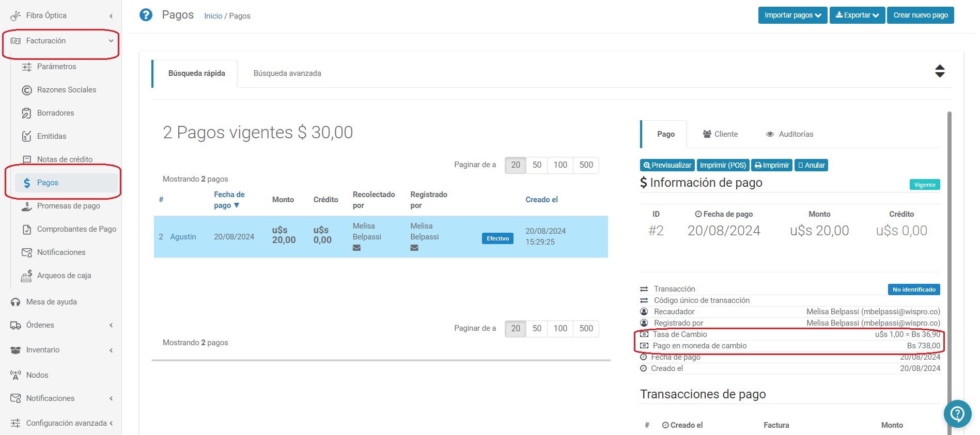Sort by the # column header
Screen dimensions: 980x435
tap(161, 200)
